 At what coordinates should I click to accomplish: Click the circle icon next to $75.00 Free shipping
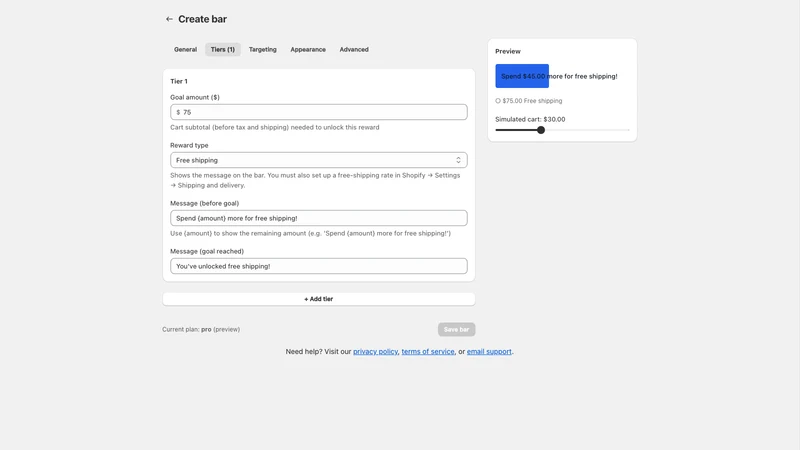(x=498, y=101)
